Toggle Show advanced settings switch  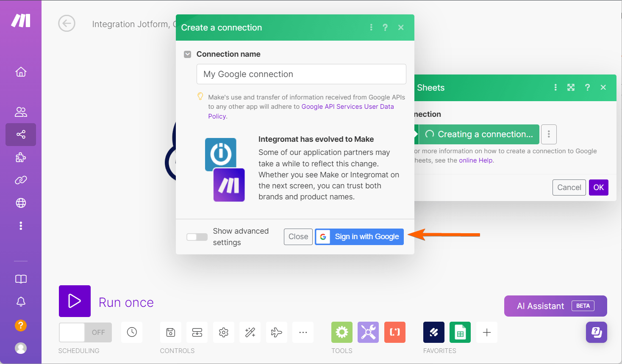click(x=197, y=237)
